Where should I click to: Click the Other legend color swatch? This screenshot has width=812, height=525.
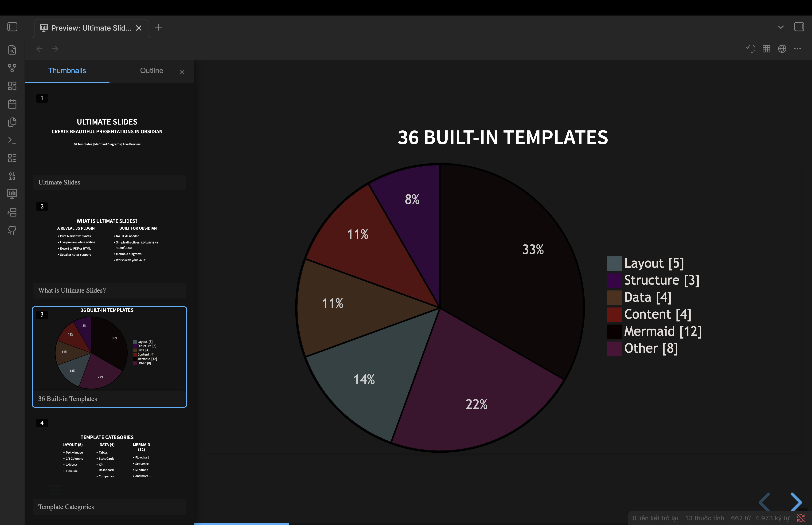click(614, 349)
